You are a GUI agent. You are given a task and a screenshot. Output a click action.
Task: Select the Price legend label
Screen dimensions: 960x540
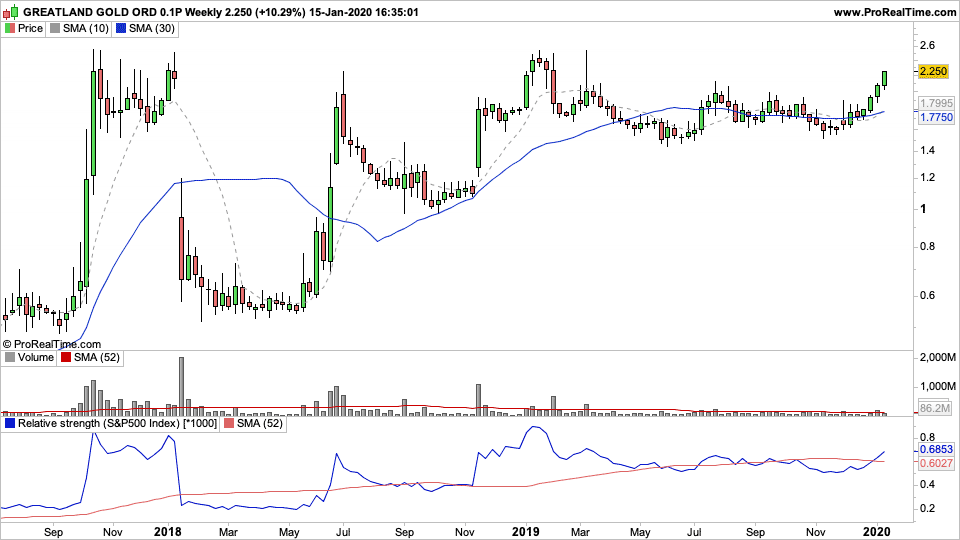click(30, 28)
